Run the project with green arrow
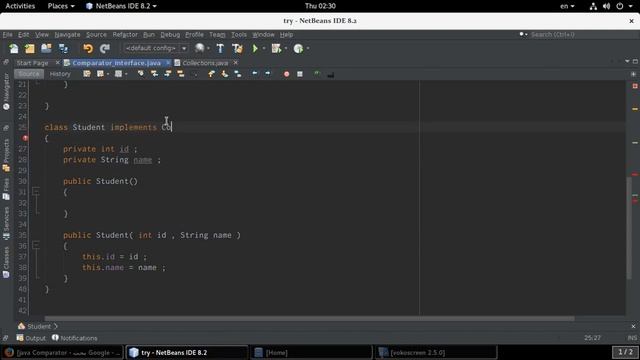Image resolution: width=640 pixels, height=360 pixels. 255,49
